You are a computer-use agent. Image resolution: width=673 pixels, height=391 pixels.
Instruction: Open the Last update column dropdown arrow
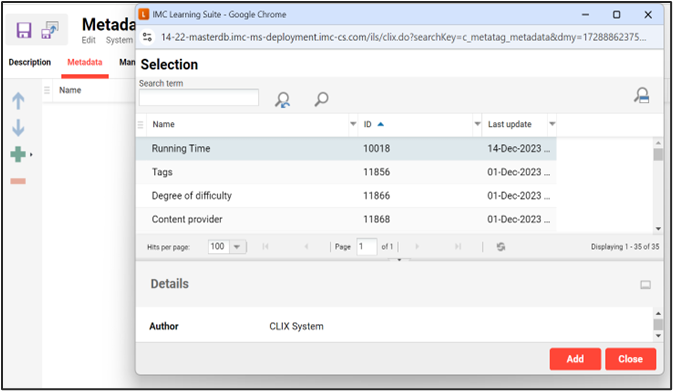552,124
